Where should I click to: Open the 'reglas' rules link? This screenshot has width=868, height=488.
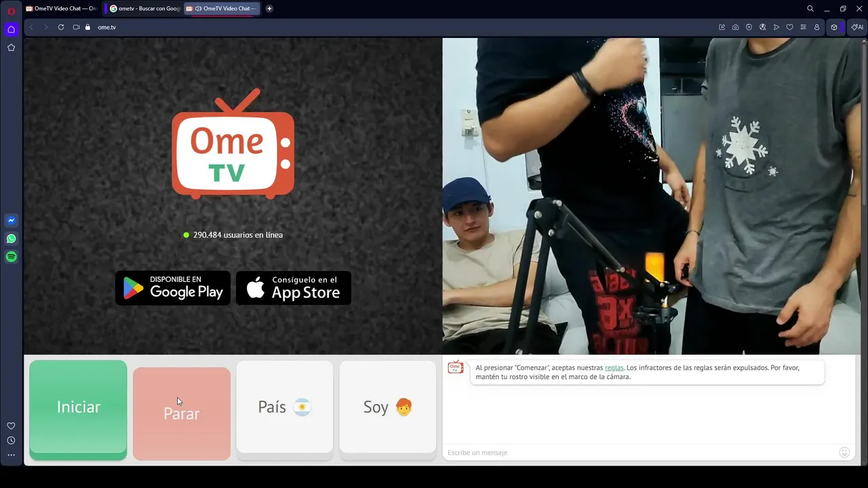point(614,367)
